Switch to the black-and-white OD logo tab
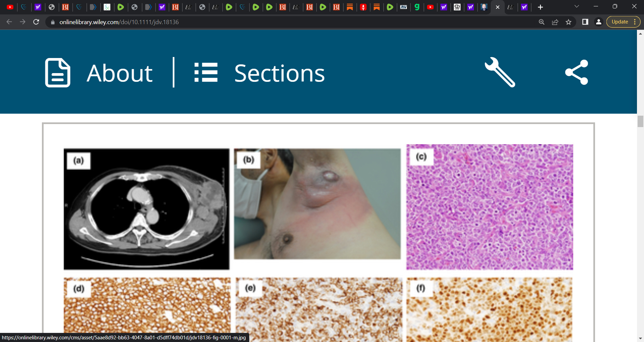Viewport: 644px width, 342px height. (x=457, y=7)
